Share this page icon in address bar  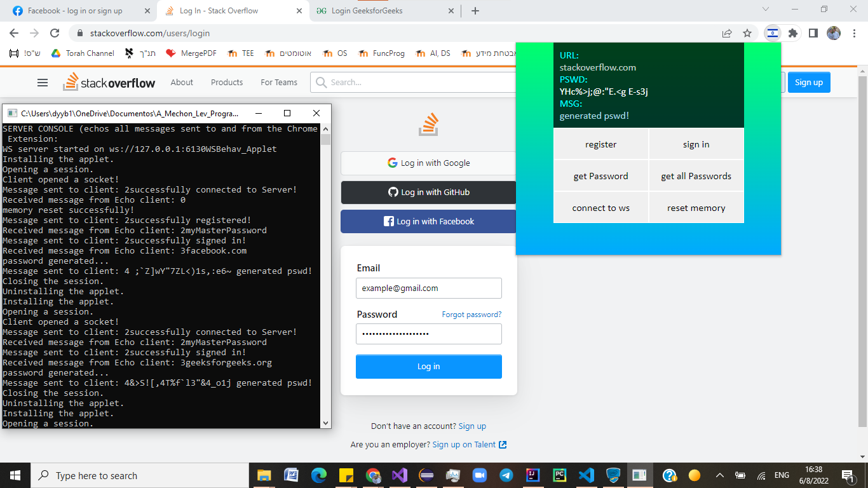[x=726, y=33]
